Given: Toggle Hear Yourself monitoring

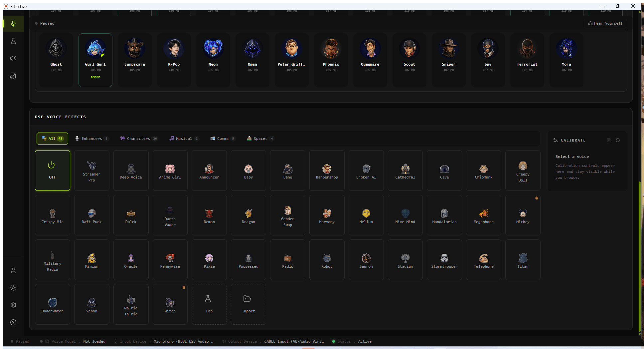Looking at the screenshot, I should pos(605,23).
